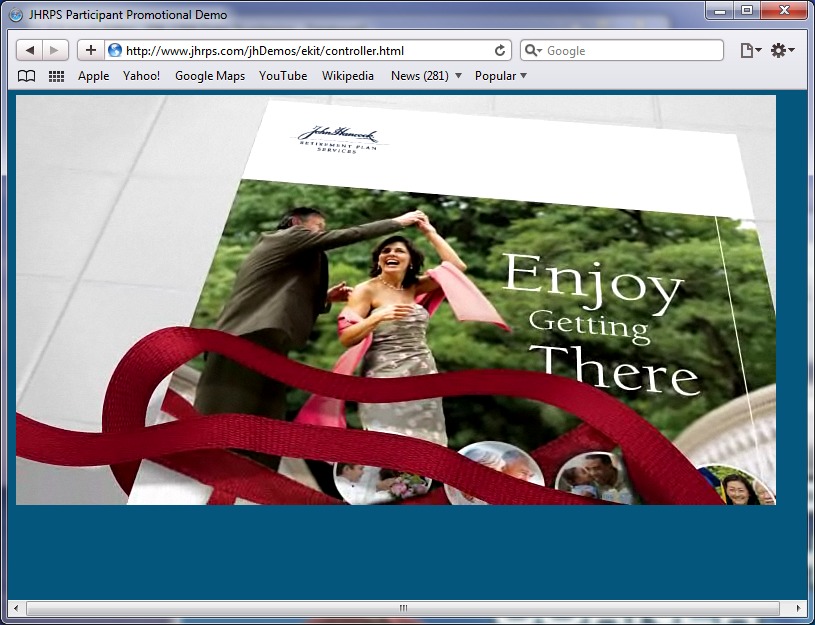Click the Forward navigation arrow

coord(55,50)
